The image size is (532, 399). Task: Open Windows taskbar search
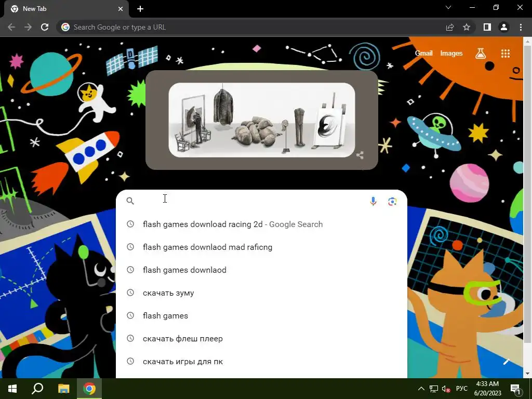tap(37, 389)
